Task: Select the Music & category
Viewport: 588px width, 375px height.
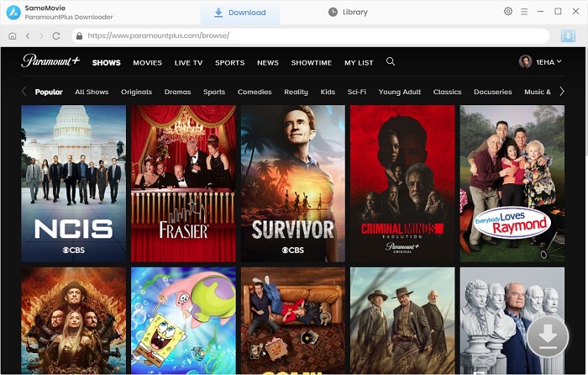Action: (x=538, y=92)
